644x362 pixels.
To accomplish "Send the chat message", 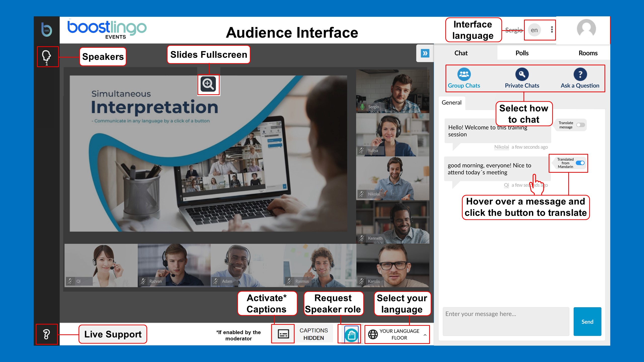I will (x=587, y=322).
